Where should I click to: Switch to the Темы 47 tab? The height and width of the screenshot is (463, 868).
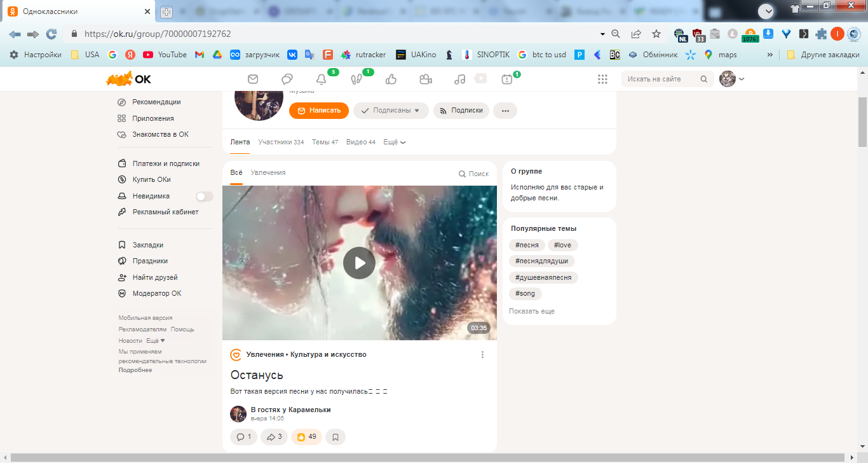325,142
